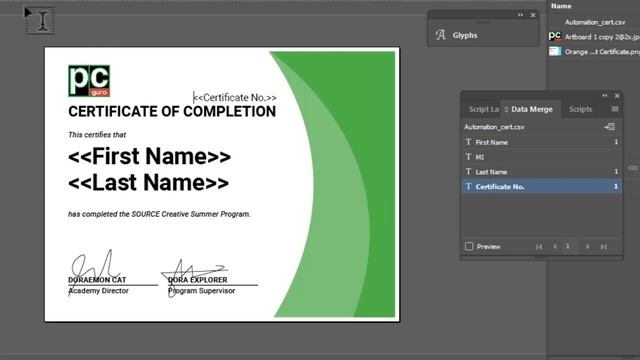This screenshot has height=360, width=640.
Task: Select Automation_cert.csv in Links list
Action: (594, 22)
